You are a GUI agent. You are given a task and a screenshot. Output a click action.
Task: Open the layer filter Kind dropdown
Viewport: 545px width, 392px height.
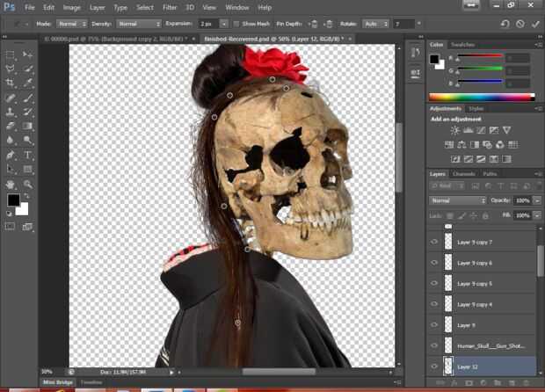coord(447,186)
